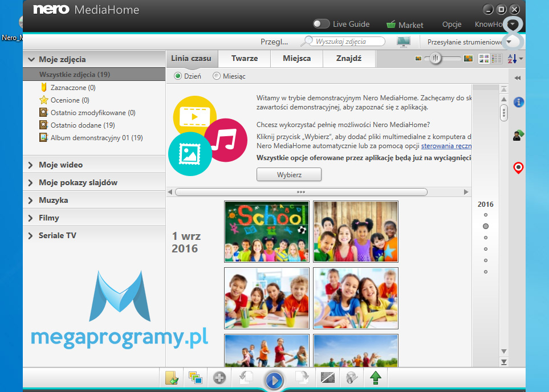Click the Przegl... button
Viewport: 549px width, 392px height.
click(274, 42)
